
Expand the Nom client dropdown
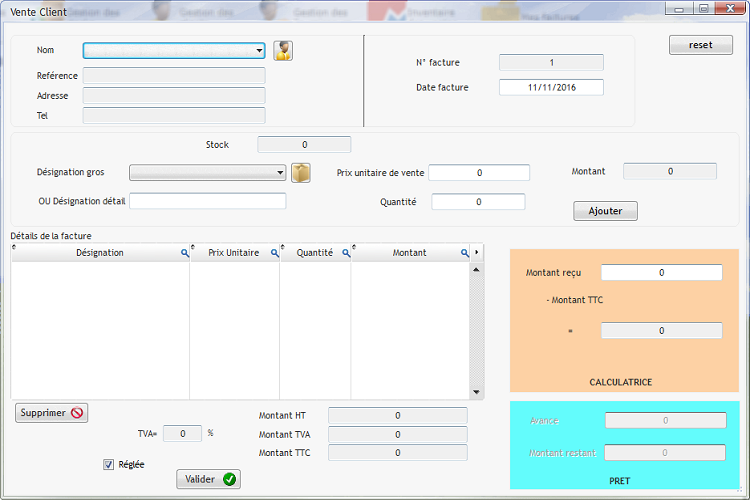point(259,51)
